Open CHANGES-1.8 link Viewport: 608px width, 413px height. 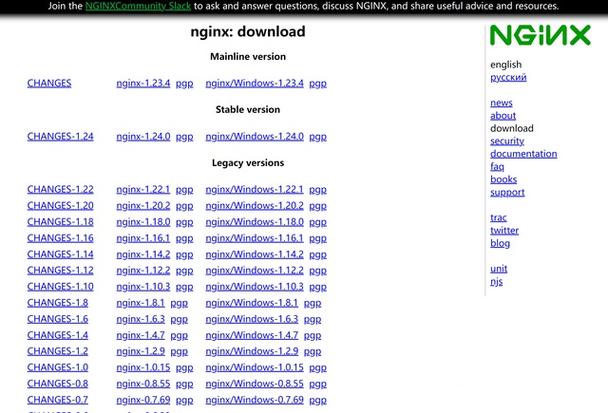point(57,303)
